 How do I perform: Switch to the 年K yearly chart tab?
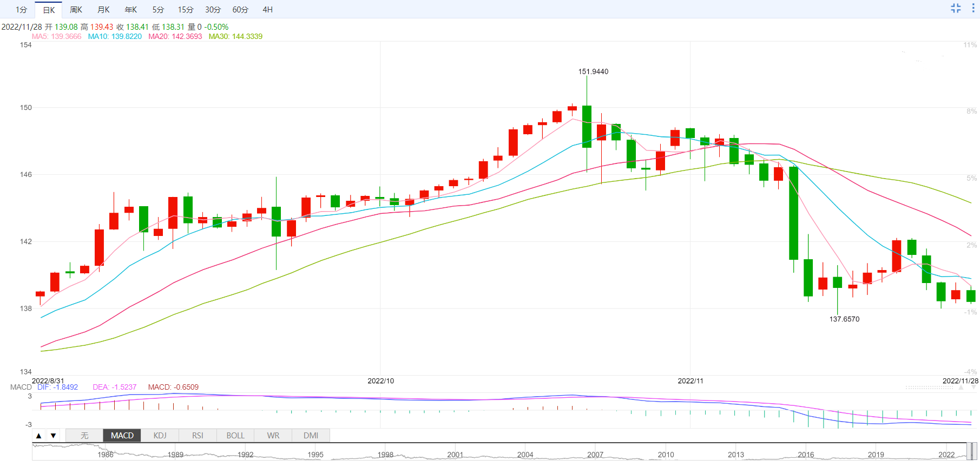pos(131,10)
